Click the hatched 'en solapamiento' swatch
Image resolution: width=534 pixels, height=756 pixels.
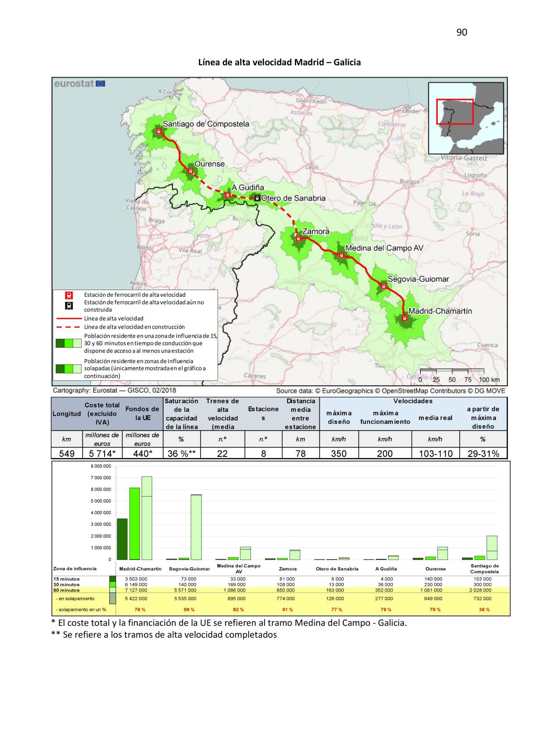[x=112, y=599]
